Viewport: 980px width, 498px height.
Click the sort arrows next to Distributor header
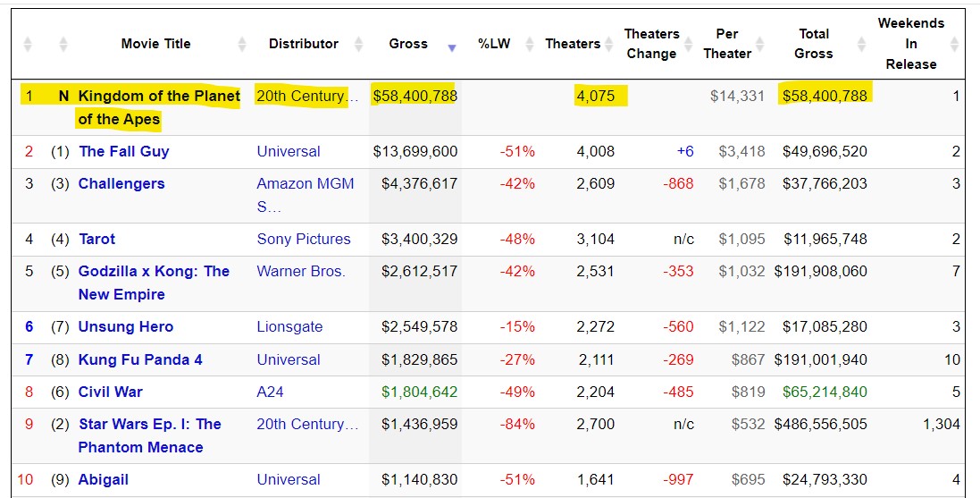click(x=358, y=44)
